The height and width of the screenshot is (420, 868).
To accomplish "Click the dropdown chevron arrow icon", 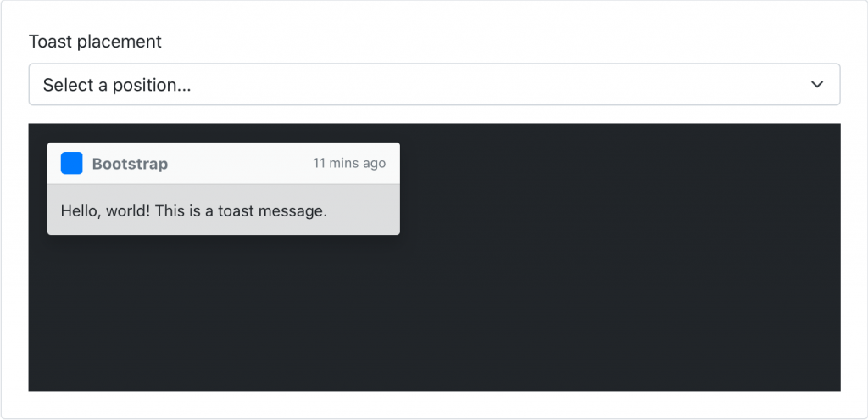I will (x=816, y=84).
